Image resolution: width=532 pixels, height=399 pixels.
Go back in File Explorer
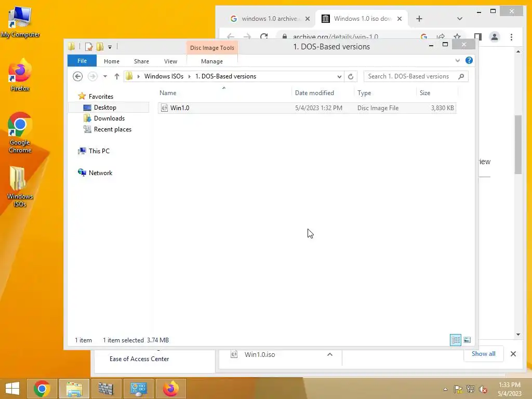pos(78,76)
